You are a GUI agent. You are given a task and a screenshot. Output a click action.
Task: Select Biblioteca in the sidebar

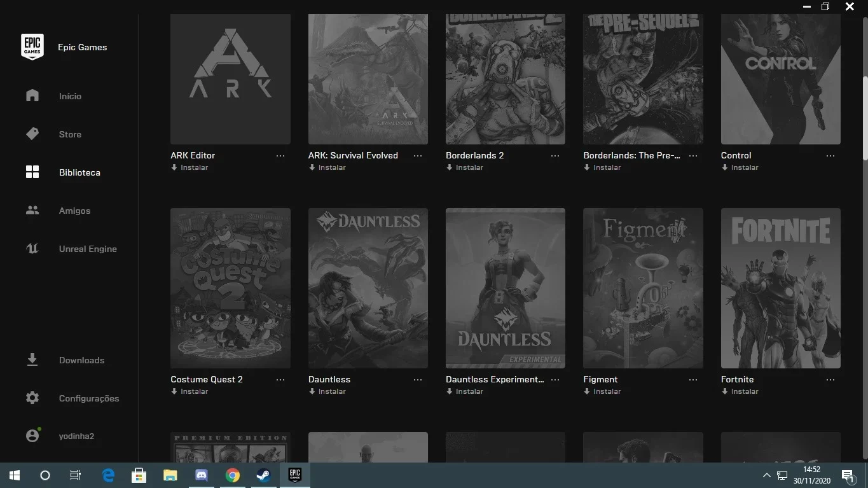79,172
